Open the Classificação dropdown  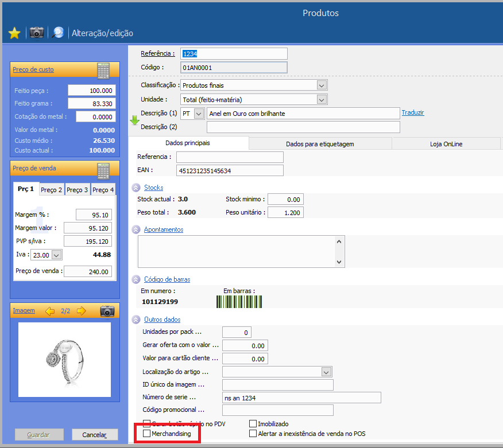tap(322, 85)
